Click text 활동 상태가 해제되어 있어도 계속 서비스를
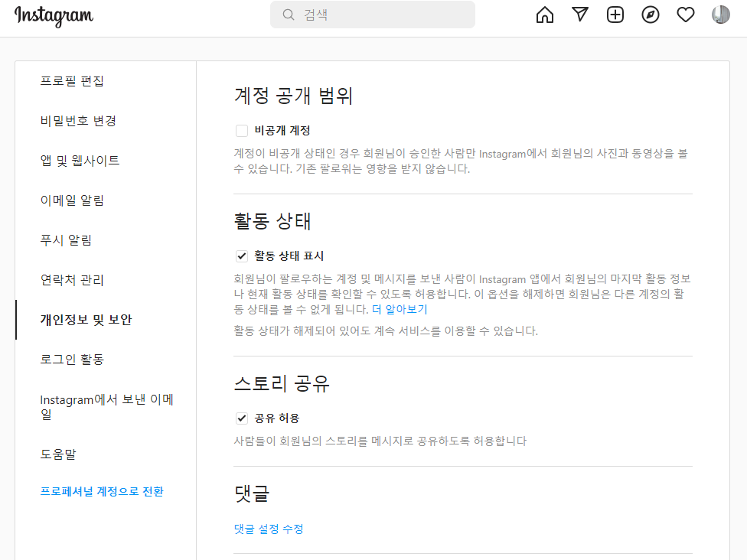Screen dimensions: 747x560 pyautogui.click(x=338, y=331)
